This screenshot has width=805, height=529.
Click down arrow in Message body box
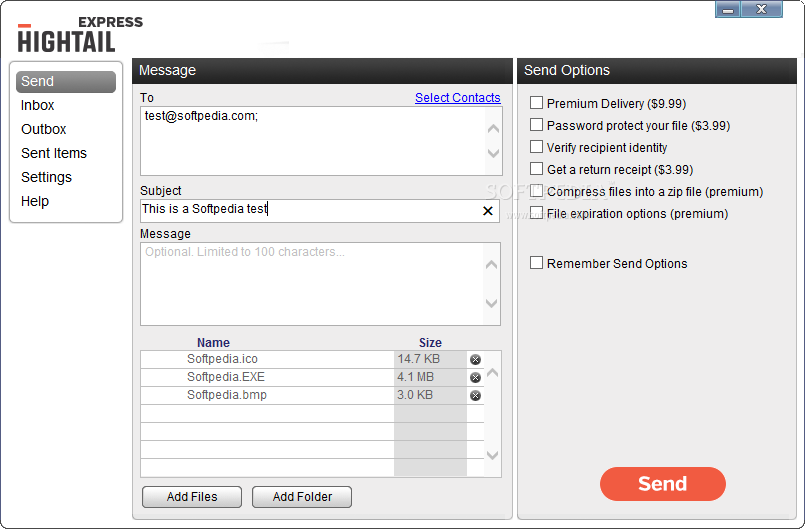click(x=491, y=304)
